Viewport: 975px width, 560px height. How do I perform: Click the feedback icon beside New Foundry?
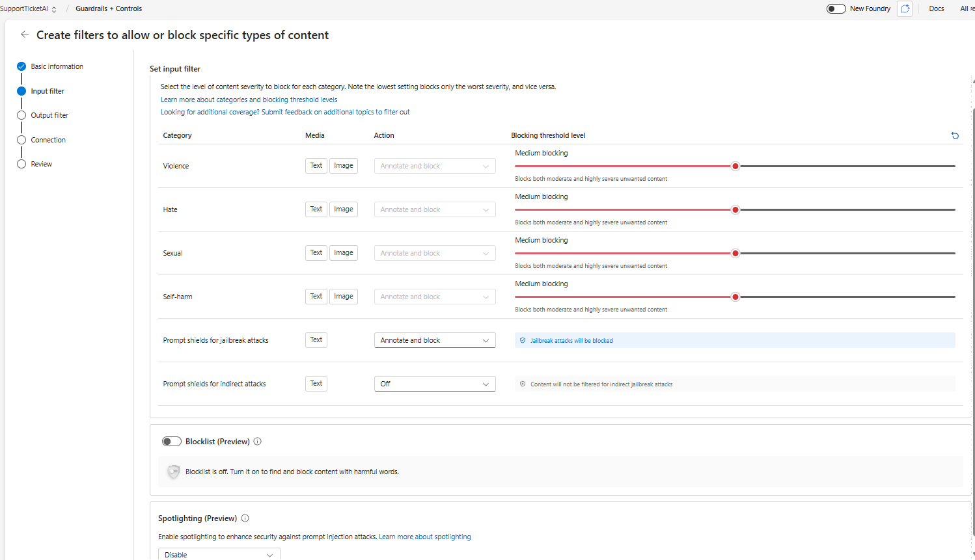905,9
